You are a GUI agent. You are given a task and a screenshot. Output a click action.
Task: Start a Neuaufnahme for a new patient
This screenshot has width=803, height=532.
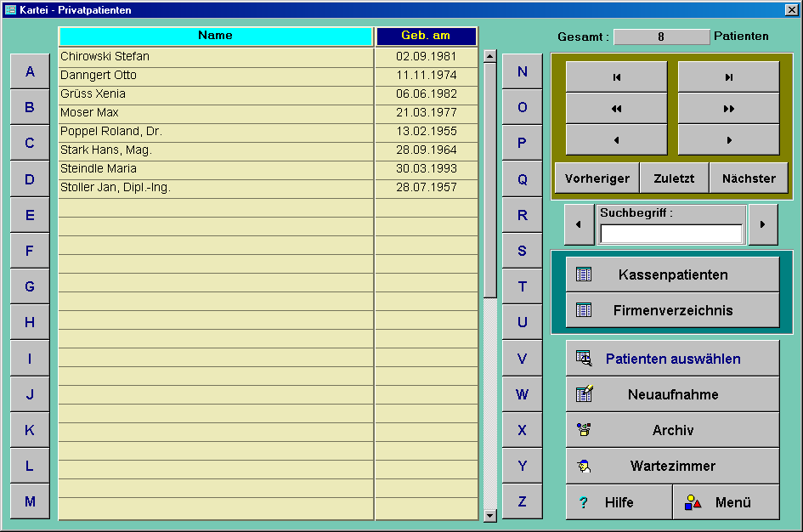(672, 394)
